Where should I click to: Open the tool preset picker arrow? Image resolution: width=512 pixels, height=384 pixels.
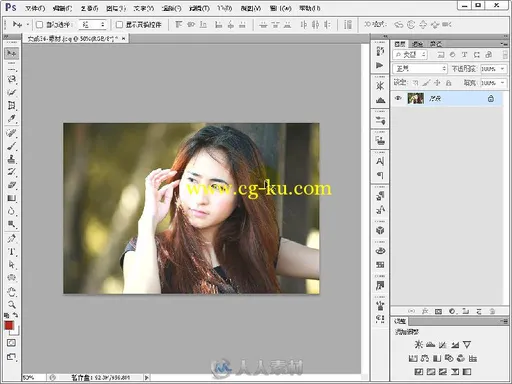pyautogui.click(x=27, y=25)
